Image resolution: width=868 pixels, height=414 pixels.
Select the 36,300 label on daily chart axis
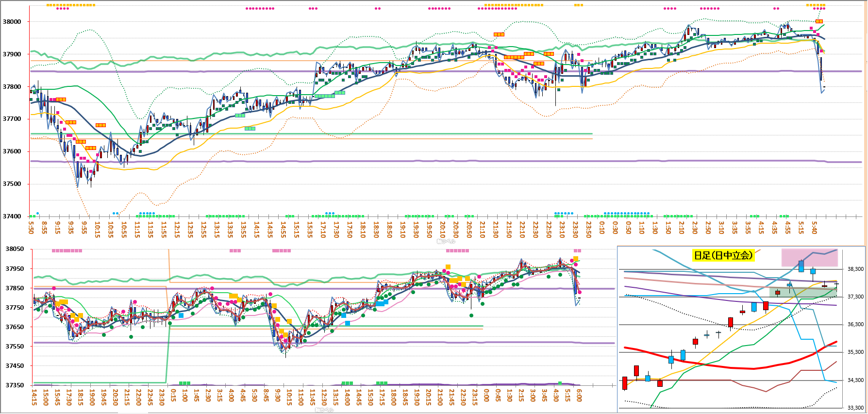point(855,325)
